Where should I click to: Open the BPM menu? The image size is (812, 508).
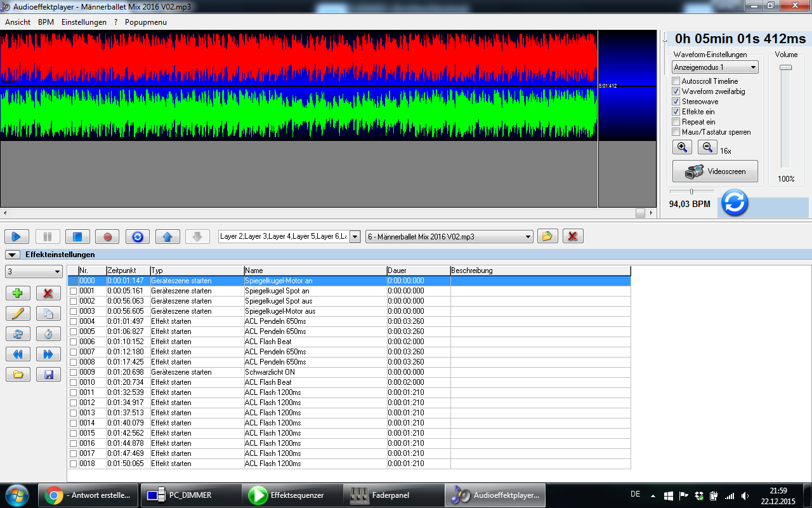coord(45,22)
